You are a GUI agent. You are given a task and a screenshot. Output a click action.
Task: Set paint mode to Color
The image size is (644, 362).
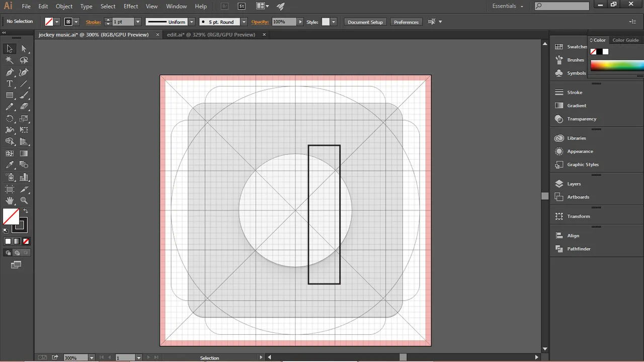pyautogui.click(x=8, y=241)
